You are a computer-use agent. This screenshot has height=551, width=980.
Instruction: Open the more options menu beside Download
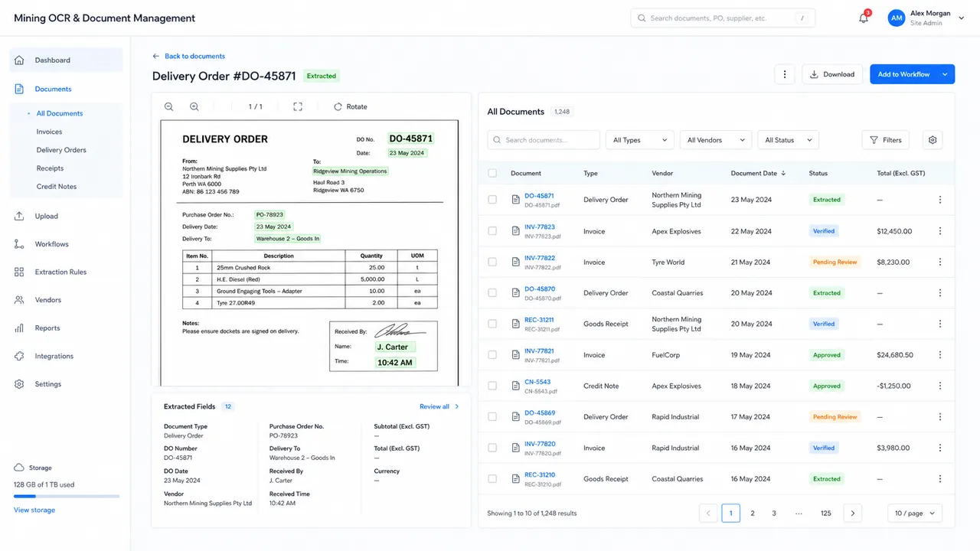click(x=784, y=74)
